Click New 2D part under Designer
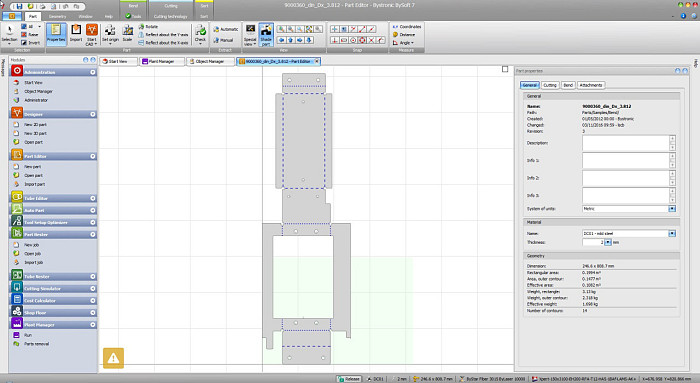 (x=35, y=125)
